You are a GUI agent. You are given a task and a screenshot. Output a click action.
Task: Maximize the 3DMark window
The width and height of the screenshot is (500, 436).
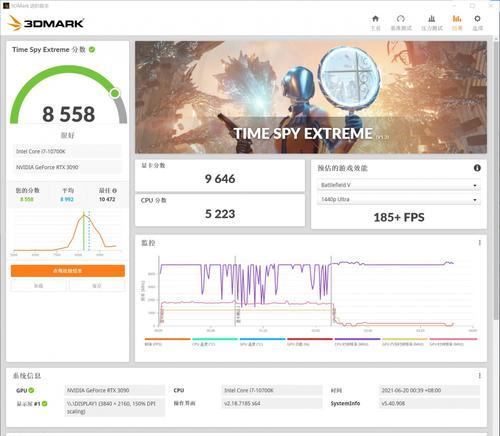pos(472,5)
